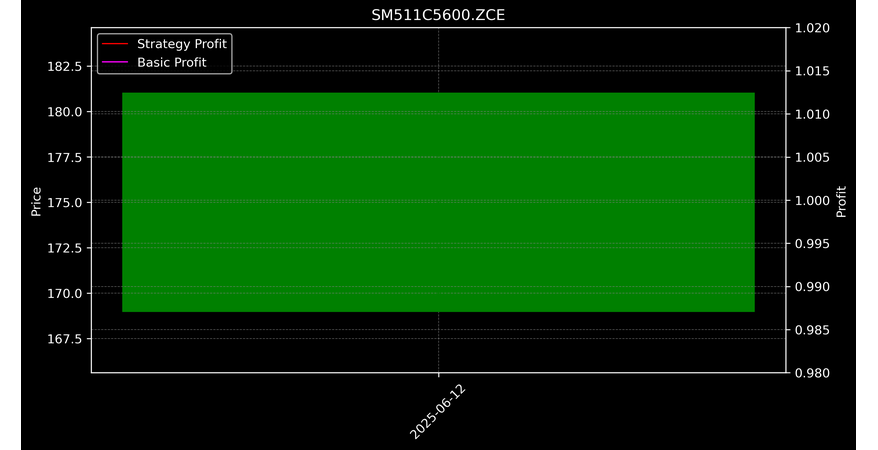
Task: Click the 2025-06-12 date label
Action: click(x=438, y=412)
